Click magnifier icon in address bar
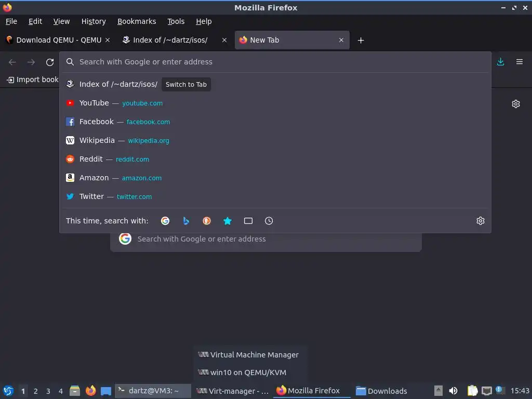This screenshot has width=532, height=399. 70,62
